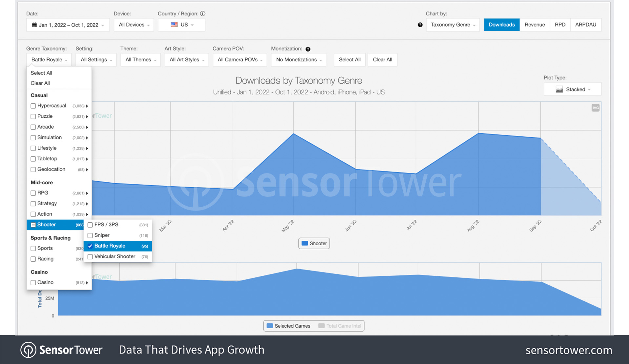The width and height of the screenshot is (629, 364).
Task: Toggle the Hypercasual checkbox
Action: pos(33,106)
